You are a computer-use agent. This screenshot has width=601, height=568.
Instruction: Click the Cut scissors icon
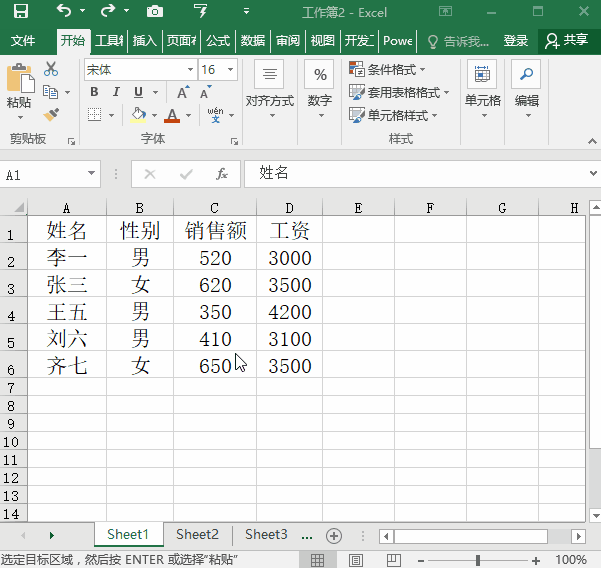(51, 70)
